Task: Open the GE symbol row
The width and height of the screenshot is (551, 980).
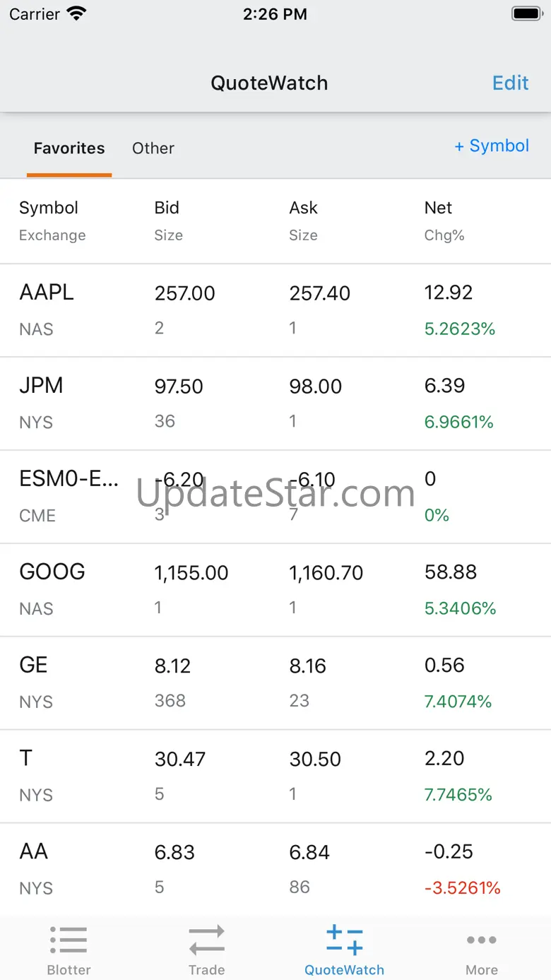Action: (x=275, y=683)
